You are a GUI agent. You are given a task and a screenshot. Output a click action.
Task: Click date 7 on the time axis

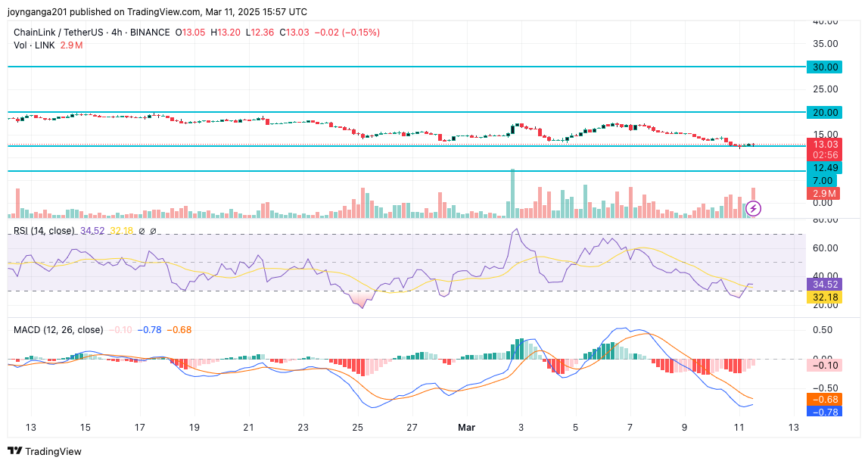pos(630,428)
